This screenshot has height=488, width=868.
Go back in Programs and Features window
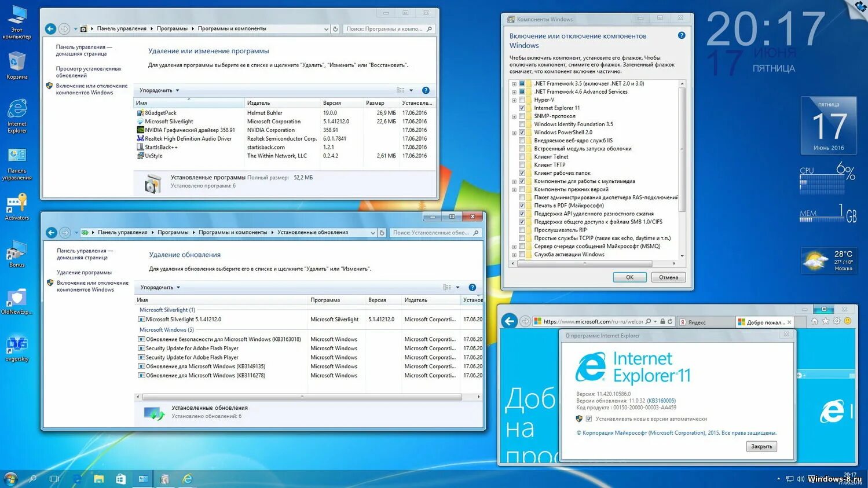(50, 28)
